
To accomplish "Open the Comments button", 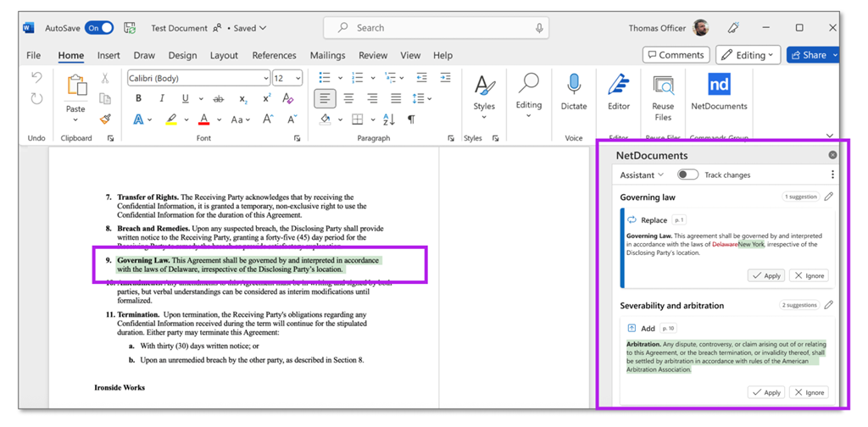I will coord(676,55).
